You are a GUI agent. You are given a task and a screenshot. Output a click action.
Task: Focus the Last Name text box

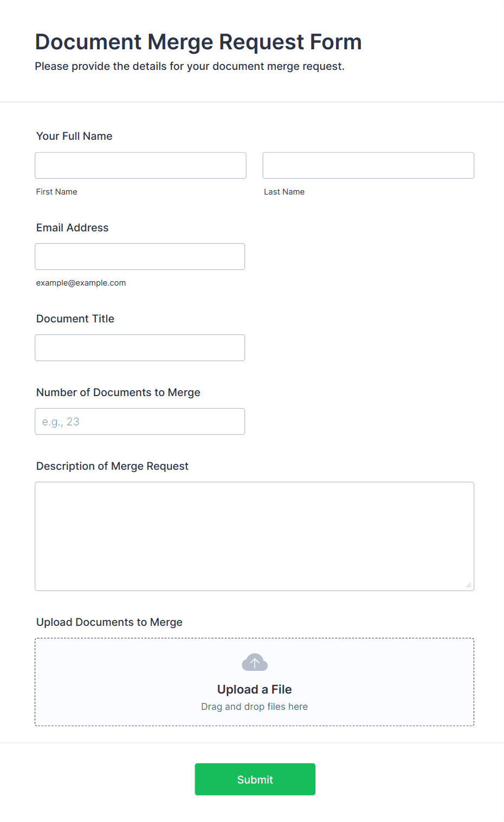click(x=368, y=165)
